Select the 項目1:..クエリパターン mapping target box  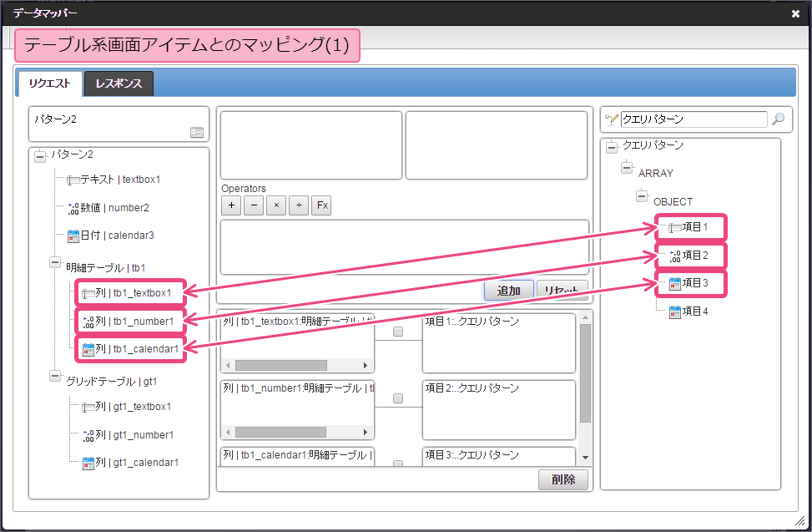(x=499, y=343)
